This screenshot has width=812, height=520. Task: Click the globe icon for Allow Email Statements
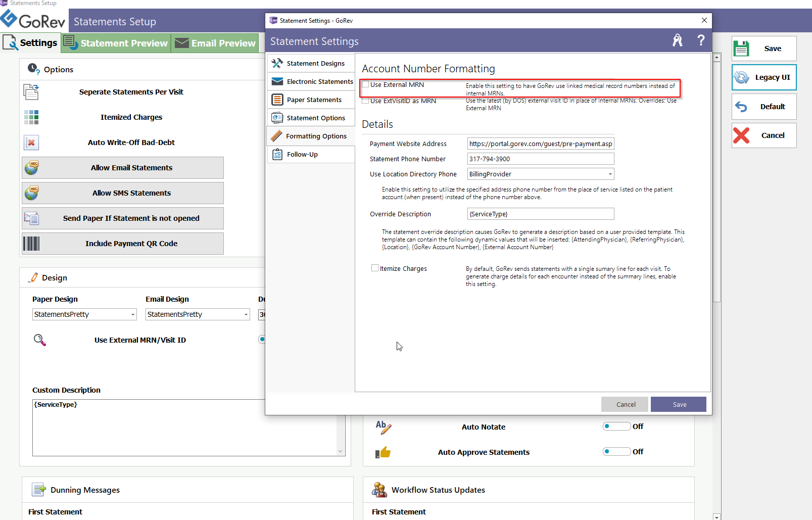[31, 168]
